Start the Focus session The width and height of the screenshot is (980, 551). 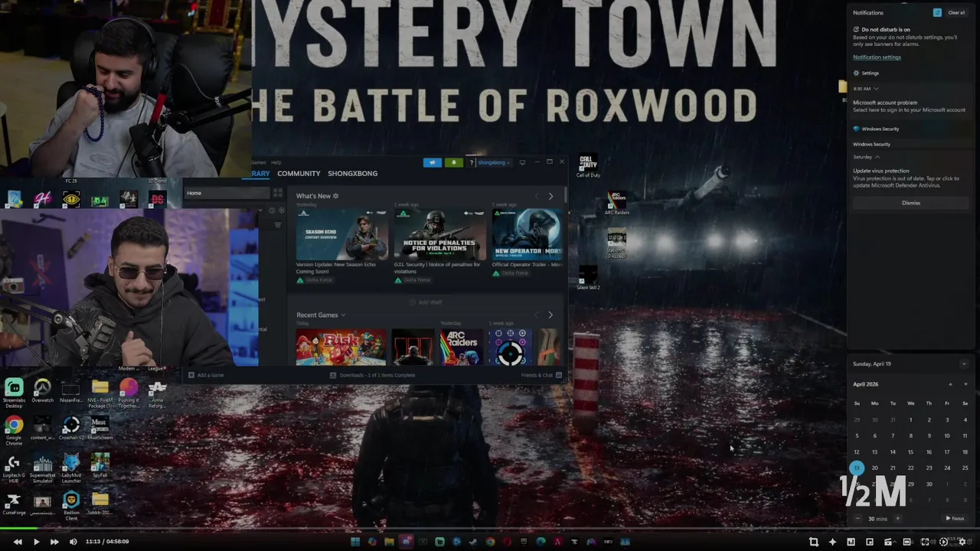coord(955,518)
